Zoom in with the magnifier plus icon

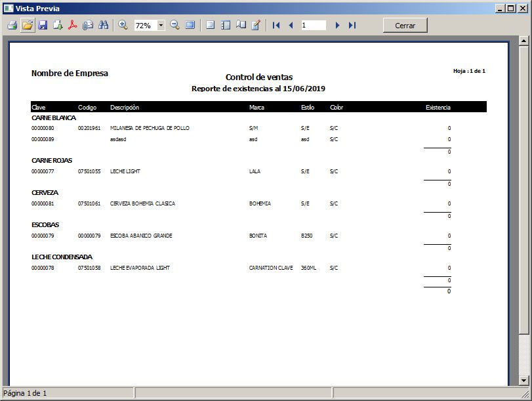click(123, 25)
